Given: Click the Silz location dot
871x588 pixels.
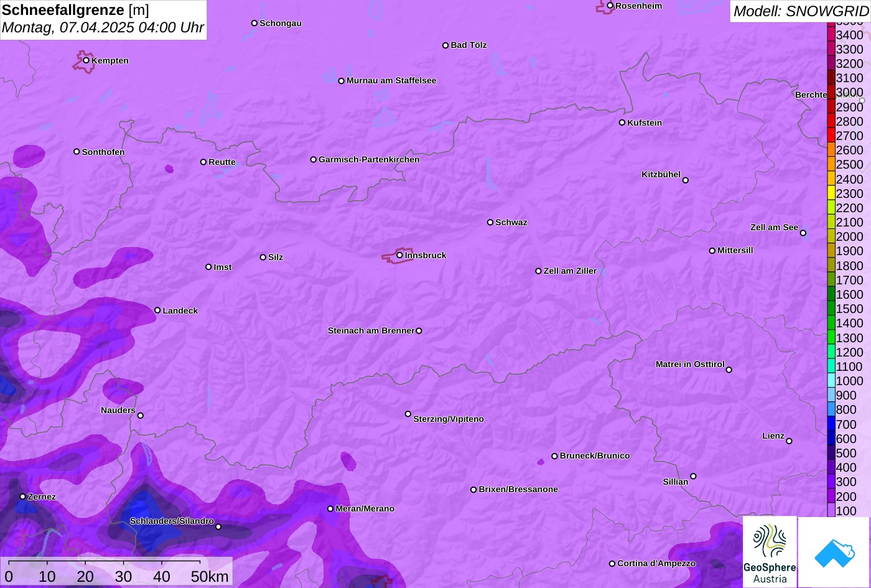Looking at the screenshot, I should (263, 257).
